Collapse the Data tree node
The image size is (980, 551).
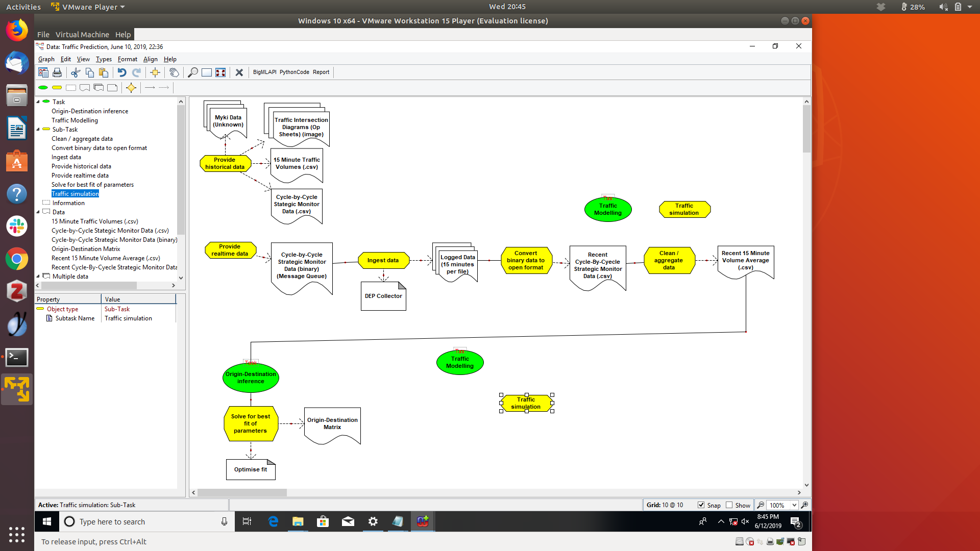(38, 212)
